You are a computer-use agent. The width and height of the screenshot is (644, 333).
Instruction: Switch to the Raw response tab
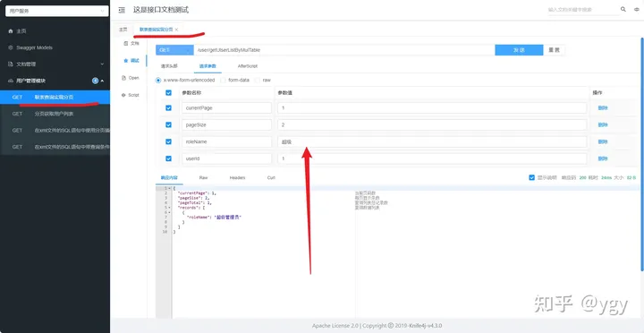tap(203, 178)
